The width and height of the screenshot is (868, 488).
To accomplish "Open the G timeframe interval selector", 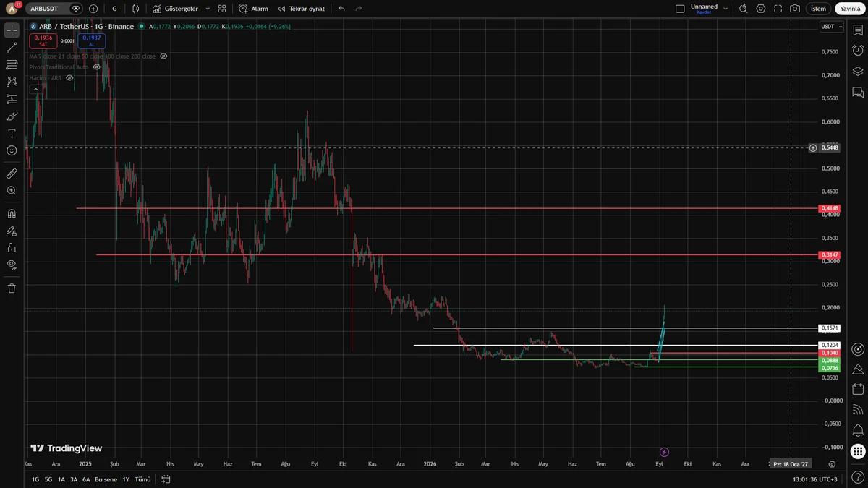I will 114,9.
